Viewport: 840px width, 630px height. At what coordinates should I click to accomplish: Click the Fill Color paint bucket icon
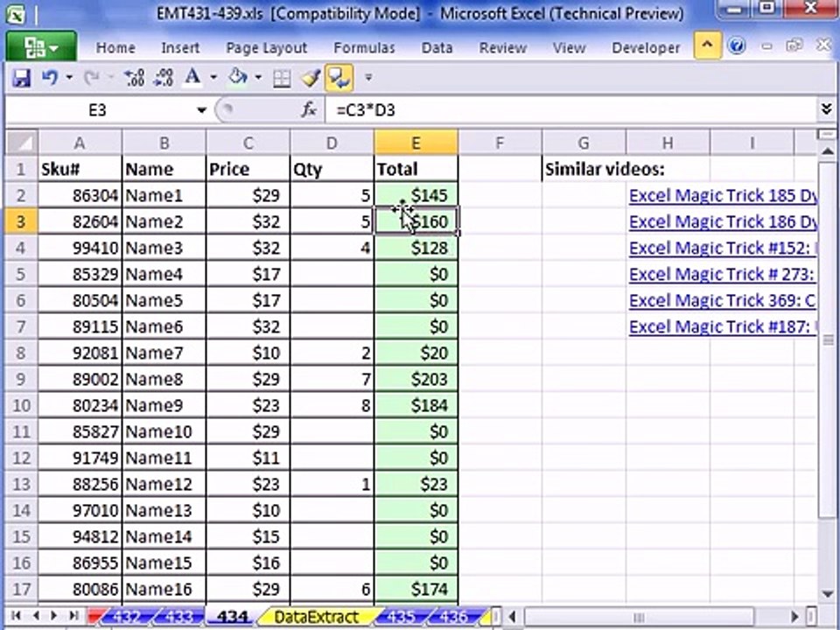[x=237, y=78]
